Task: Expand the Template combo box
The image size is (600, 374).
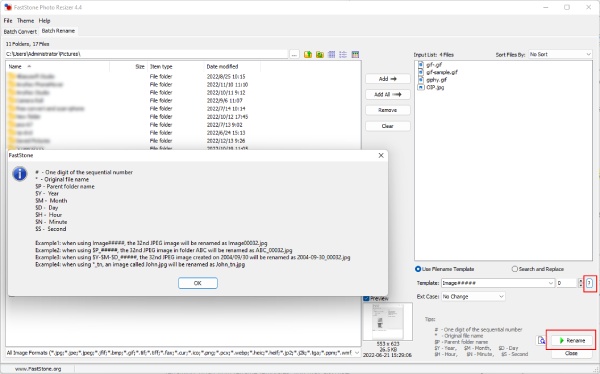Action: click(x=551, y=283)
